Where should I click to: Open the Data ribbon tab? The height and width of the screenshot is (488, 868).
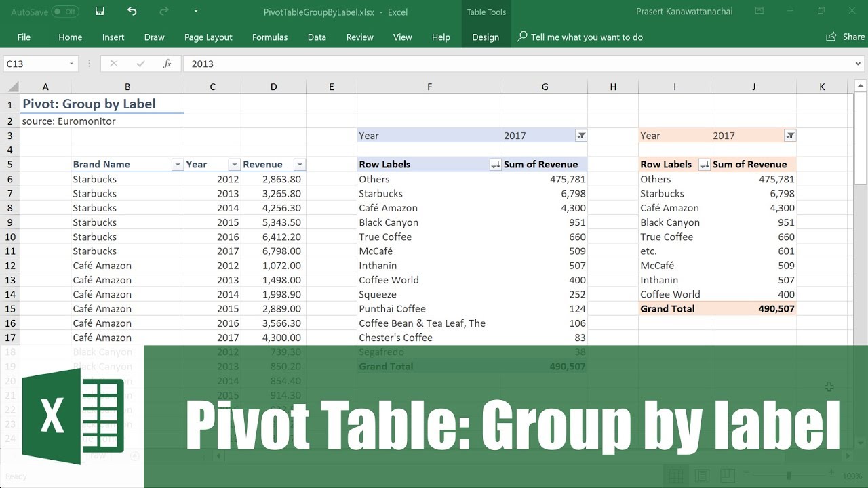pyautogui.click(x=317, y=37)
